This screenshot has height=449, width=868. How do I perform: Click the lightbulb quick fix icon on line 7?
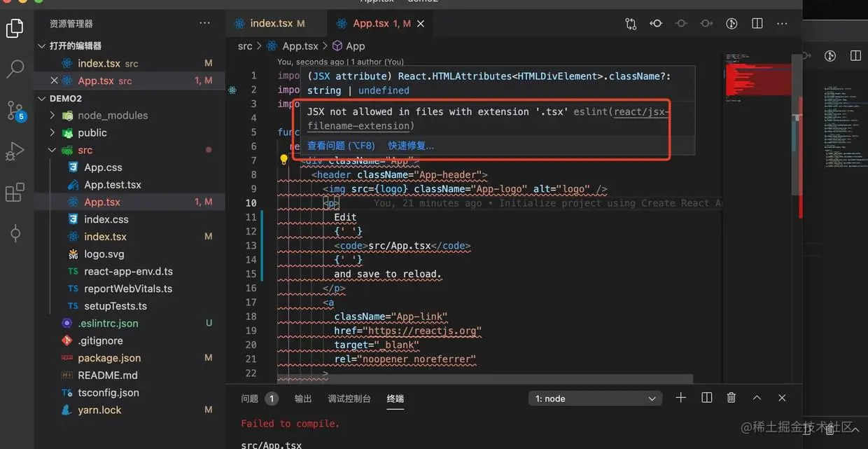point(283,160)
